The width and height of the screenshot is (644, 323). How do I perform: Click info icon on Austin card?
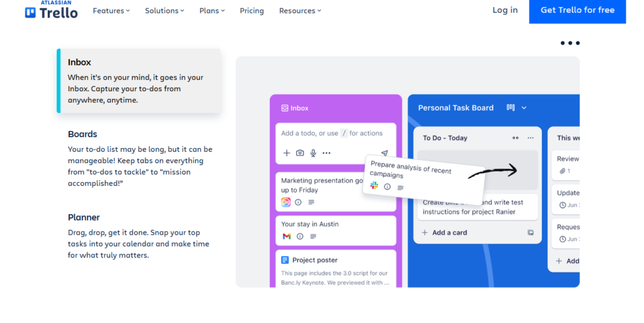pos(300,236)
